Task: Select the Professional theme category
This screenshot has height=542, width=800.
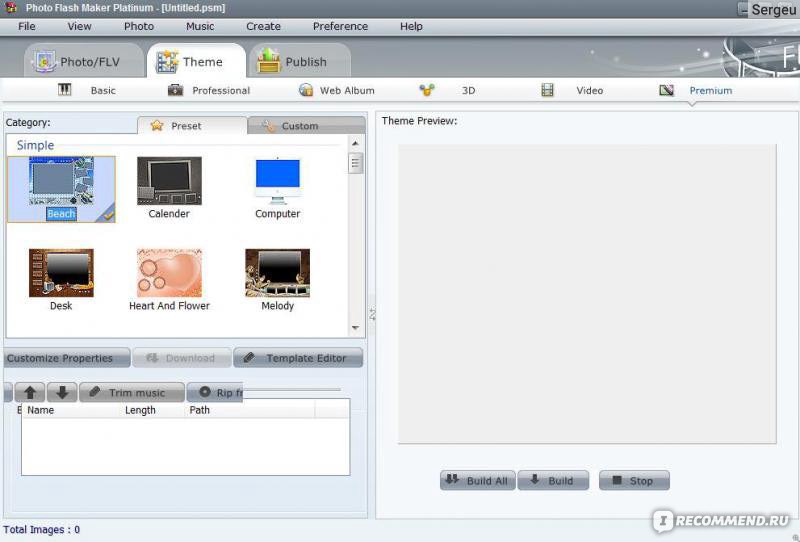Action: click(x=209, y=91)
